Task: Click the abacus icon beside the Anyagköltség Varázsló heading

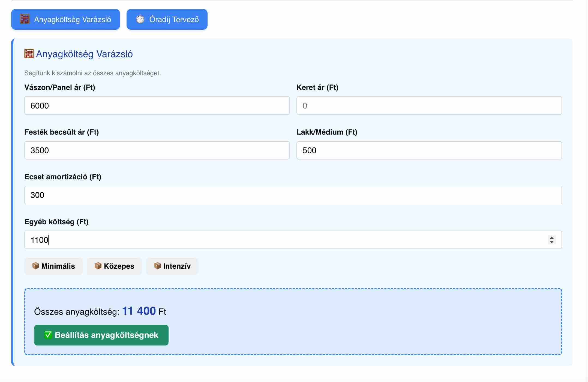Action: (x=29, y=54)
